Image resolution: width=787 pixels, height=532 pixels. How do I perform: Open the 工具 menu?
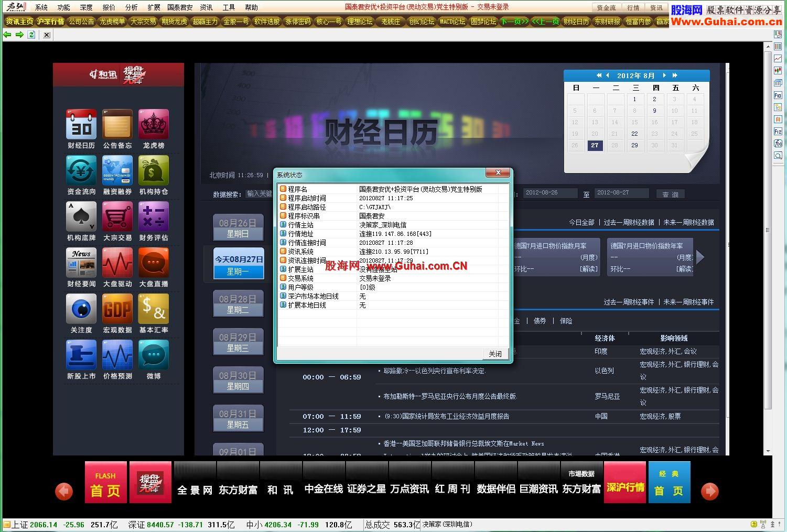pyautogui.click(x=229, y=7)
